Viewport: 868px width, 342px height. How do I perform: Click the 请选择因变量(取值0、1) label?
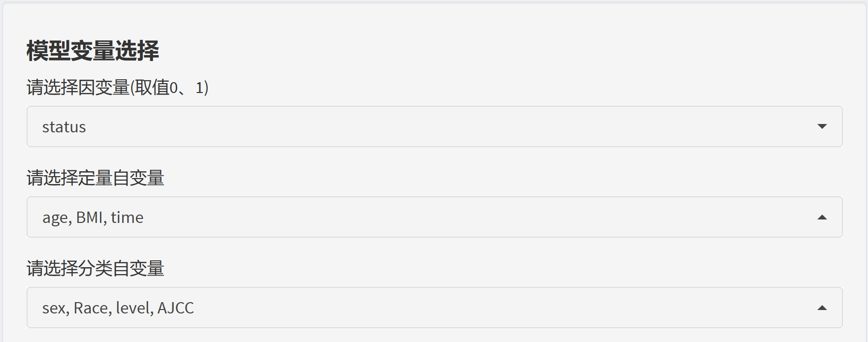click(117, 88)
